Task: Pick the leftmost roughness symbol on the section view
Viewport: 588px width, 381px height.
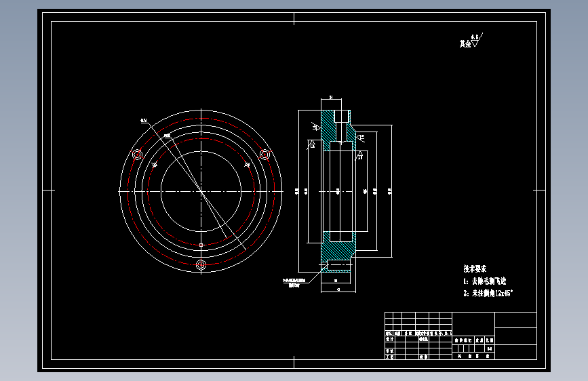Action: click(x=316, y=127)
